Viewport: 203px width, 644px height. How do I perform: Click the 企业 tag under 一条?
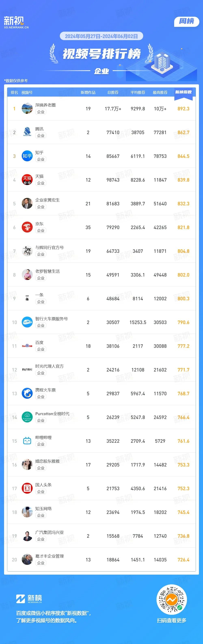point(41,302)
